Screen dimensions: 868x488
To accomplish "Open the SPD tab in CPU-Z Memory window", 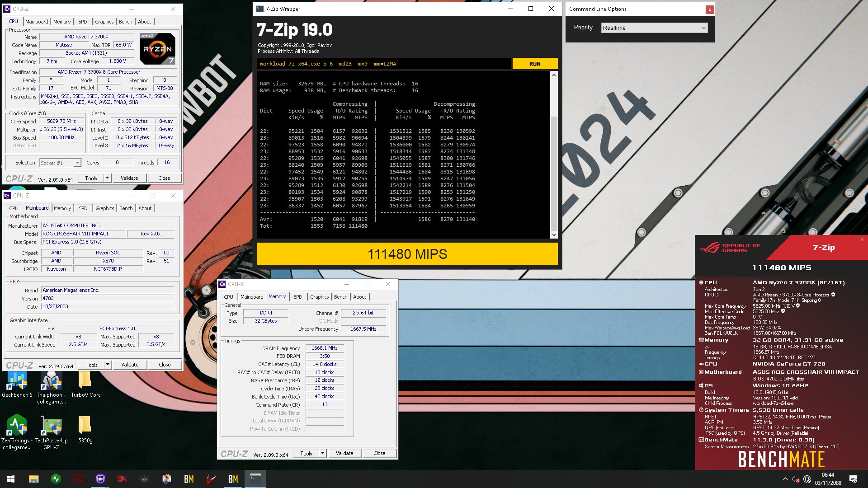I will pyautogui.click(x=298, y=297).
